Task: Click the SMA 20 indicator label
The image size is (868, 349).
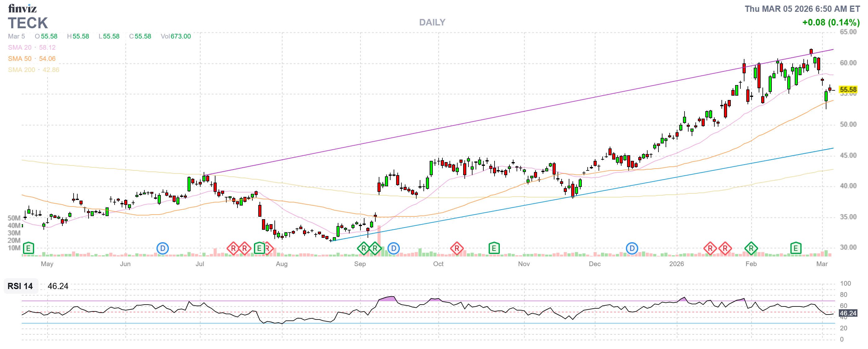Action: tap(20, 48)
